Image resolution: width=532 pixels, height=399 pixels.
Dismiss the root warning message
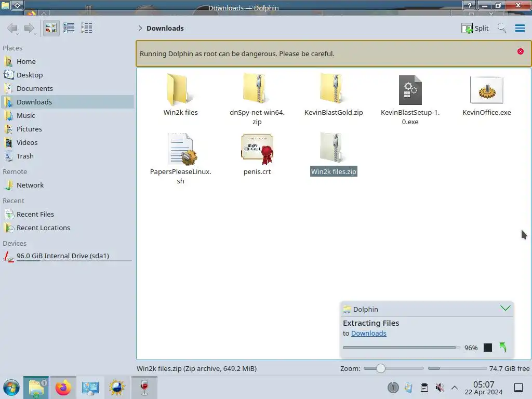521,51
